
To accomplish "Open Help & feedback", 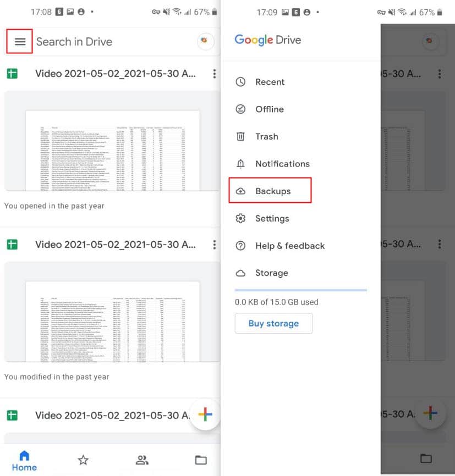I will coord(290,246).
